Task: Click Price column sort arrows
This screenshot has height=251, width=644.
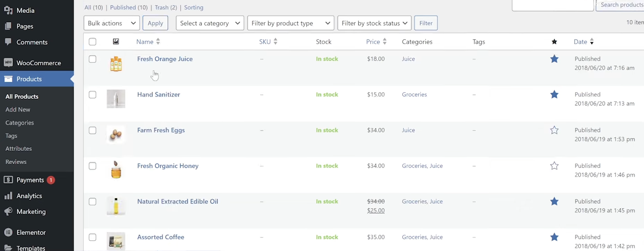Action: [385, 41]
